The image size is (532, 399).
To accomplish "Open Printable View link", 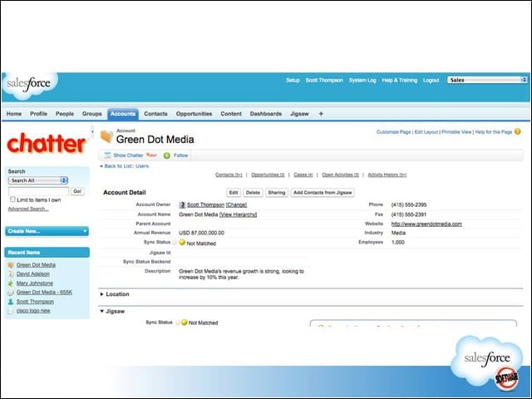I will pos(456,132).
